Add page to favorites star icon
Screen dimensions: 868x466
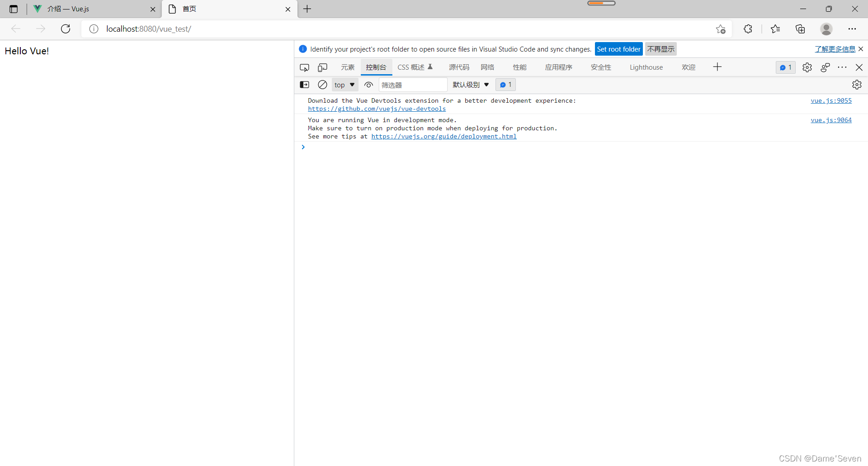click(721, 29)
